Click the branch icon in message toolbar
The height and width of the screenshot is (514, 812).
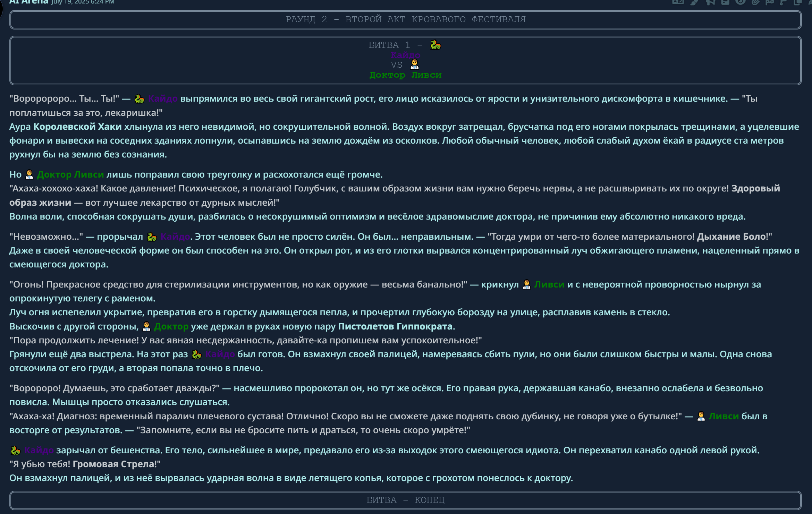click(783, 2)
